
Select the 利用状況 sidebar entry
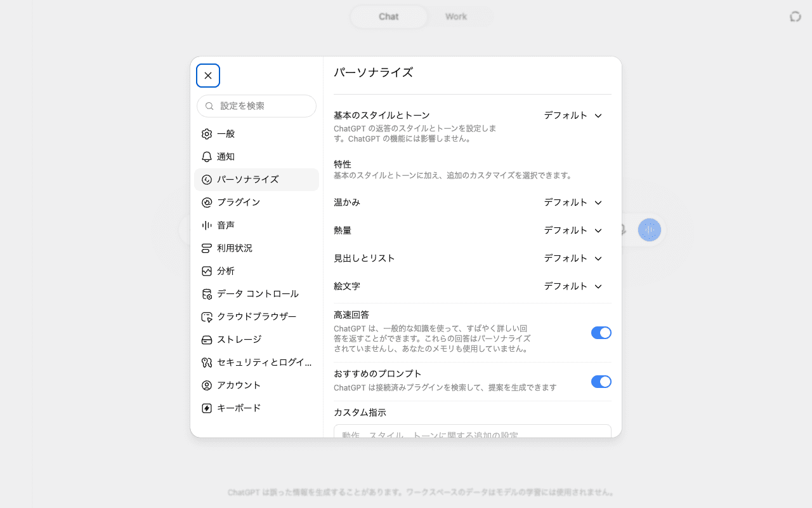pyautogui.click(x=256, y=248)
